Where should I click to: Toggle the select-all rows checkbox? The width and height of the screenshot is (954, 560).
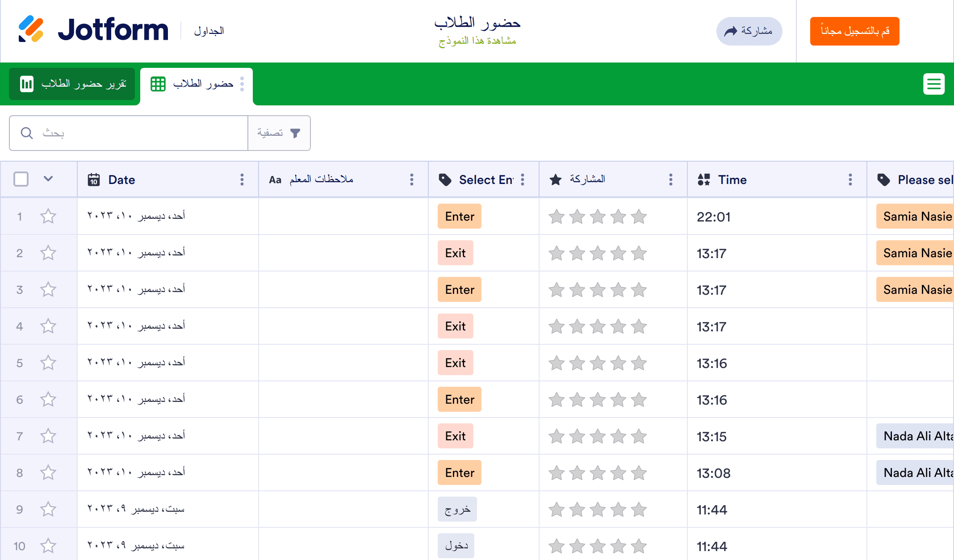tap(21, 179)
